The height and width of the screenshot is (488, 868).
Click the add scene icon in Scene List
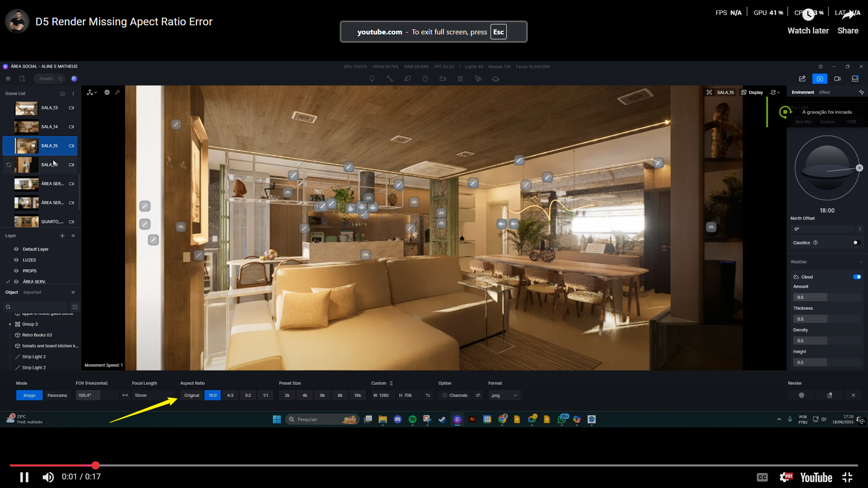[x=62, y=94]
